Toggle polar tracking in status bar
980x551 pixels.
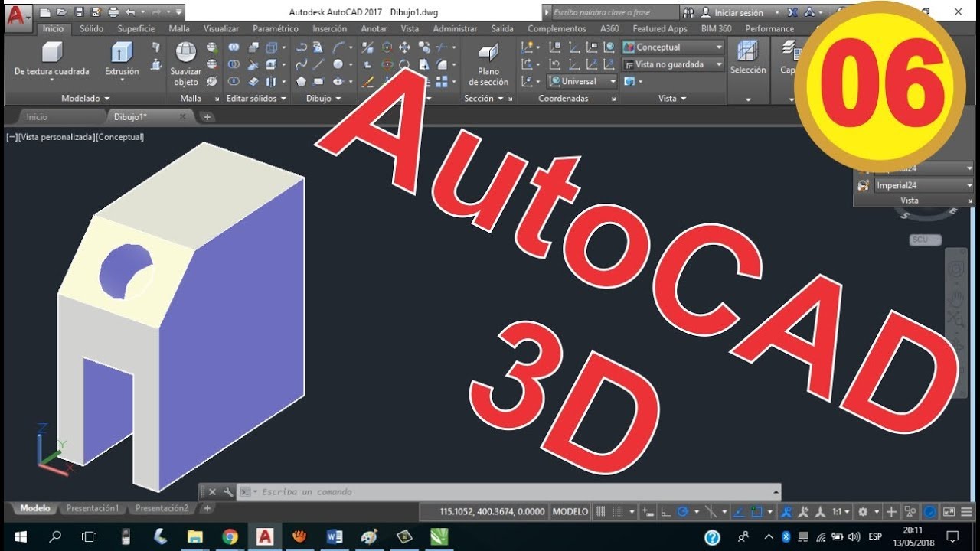coord(683,511)
